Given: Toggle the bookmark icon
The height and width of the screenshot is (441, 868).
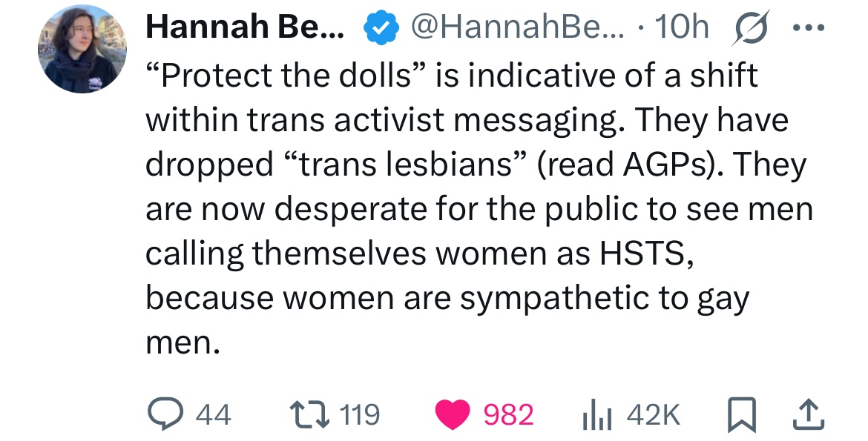Looking at the screenshot, I should coord(741,416).
